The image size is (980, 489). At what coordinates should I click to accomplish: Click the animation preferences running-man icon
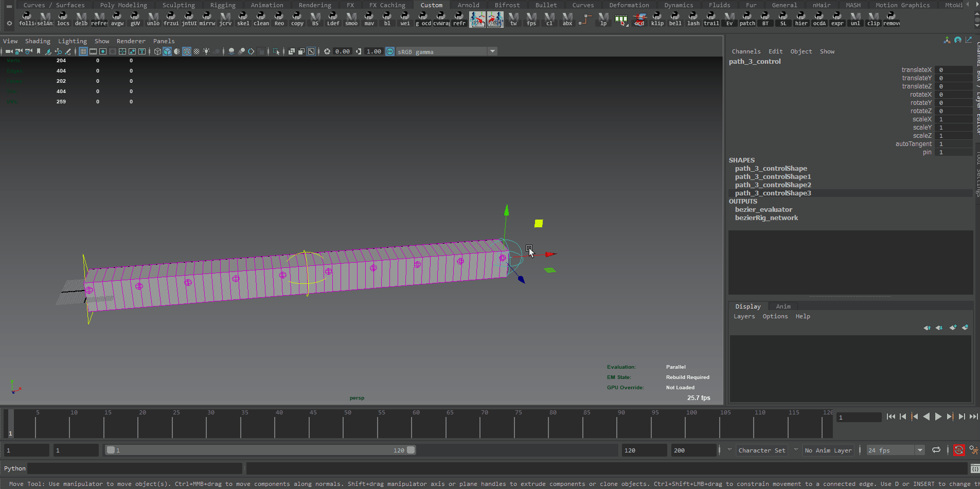coord(973,450)
